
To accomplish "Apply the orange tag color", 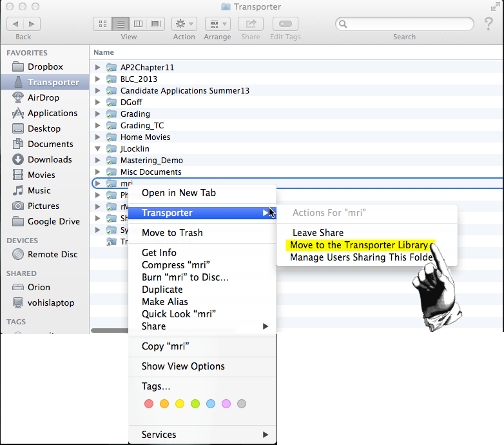I will 164,404.
